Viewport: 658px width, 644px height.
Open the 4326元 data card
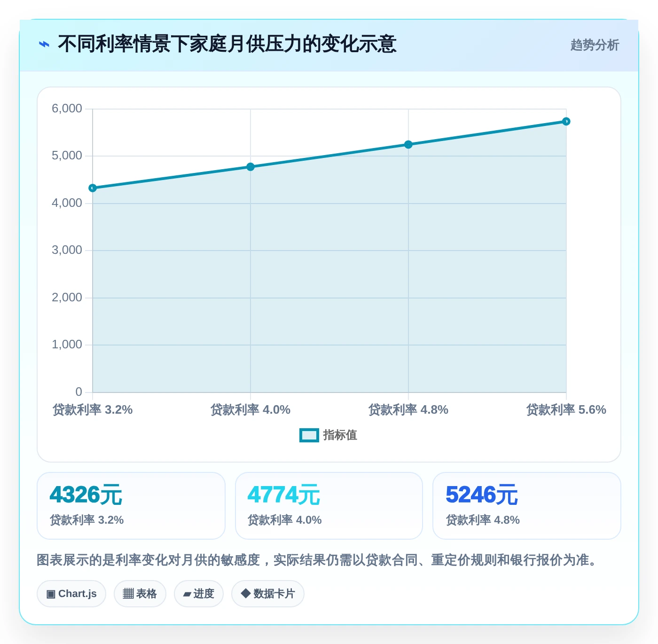131,506
